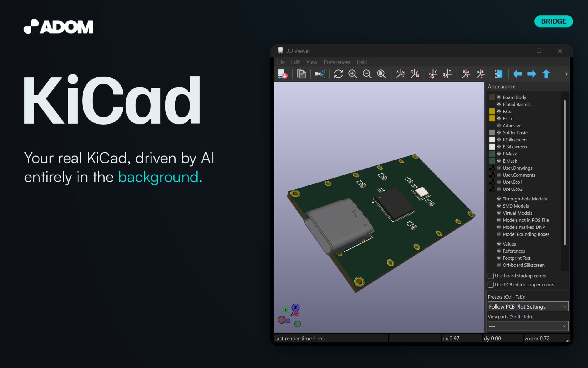Viewport: 588px width, 368px height.
Task: Click the export current view image icon
Action: pyautogui.click(x=283, y=74)
